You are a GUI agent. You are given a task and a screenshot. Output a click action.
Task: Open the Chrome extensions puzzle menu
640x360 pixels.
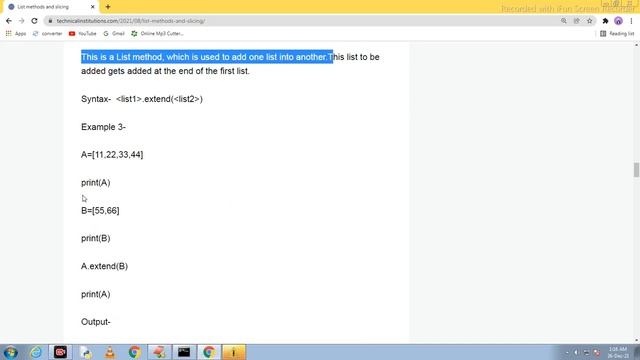pos(605,21)
